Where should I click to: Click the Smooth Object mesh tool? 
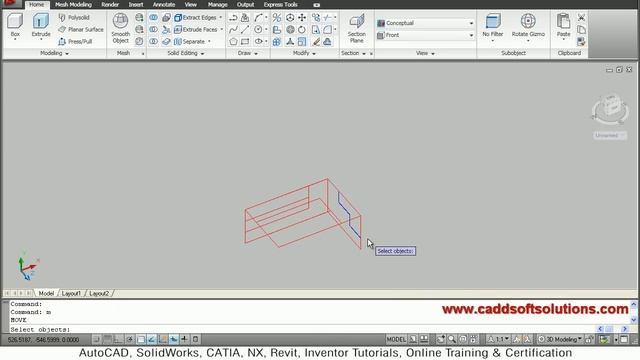[x=120, y=28]
